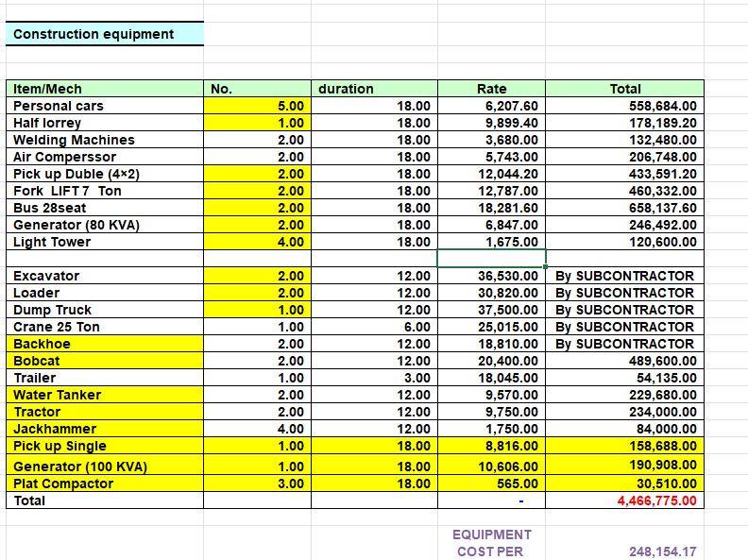Select the red grand total 4,466,775.00
748x560 pixels.
click(624, 501)
